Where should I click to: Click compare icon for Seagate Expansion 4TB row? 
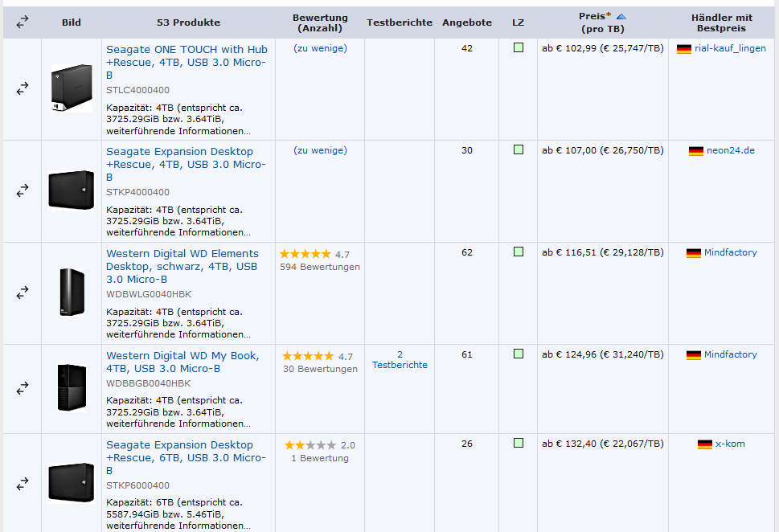23,190
